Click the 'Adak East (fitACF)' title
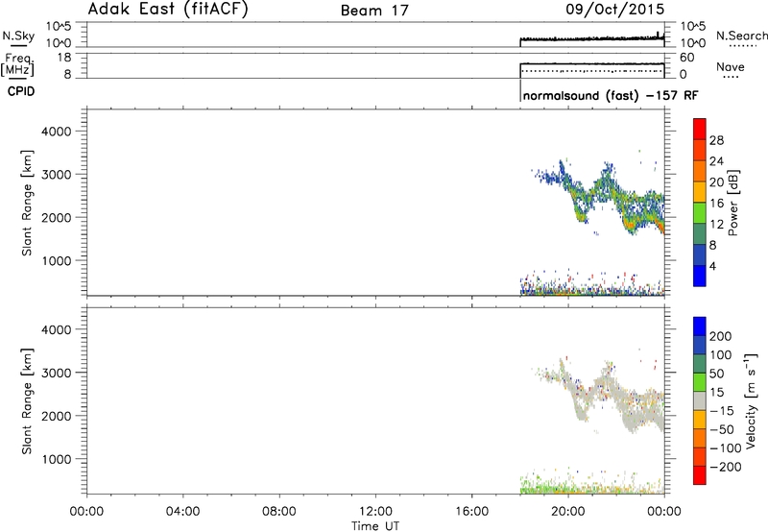Image resolution: width=768 pixels, height=532 pixels. pos(167,9)
